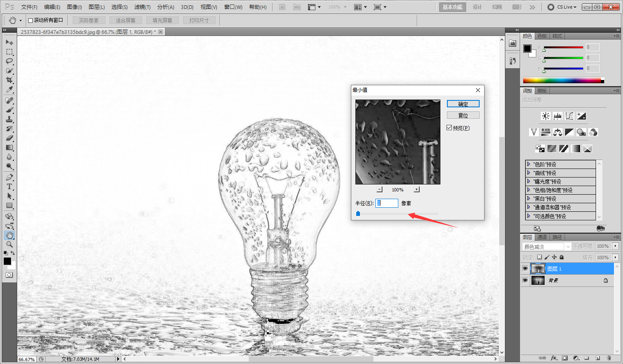The width and height of the screenshot is (623, 364).
Task: Open the opacity 不透明度 slider arrow
Action: (x=615, y=246)
